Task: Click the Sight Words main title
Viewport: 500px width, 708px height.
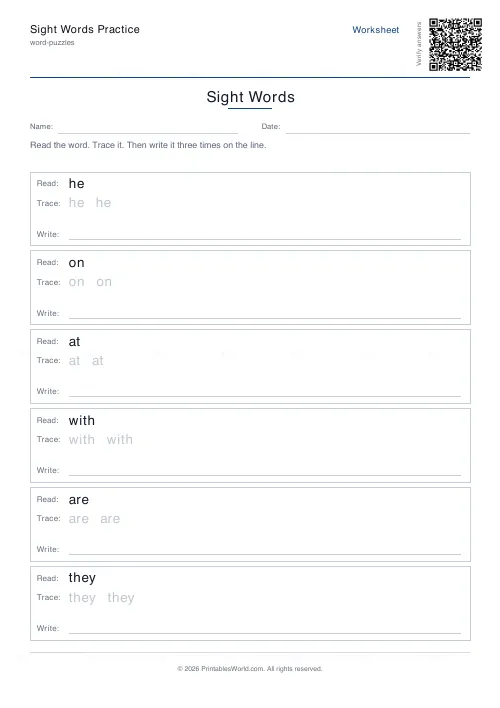Action: [x=250, y=97]
